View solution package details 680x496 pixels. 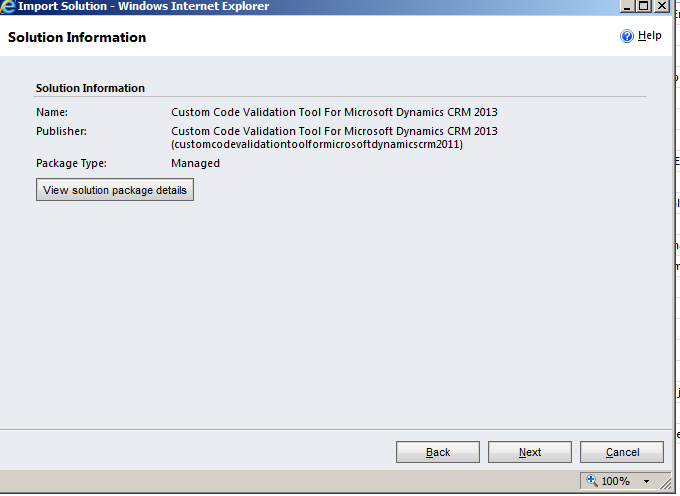pos(115,190)
